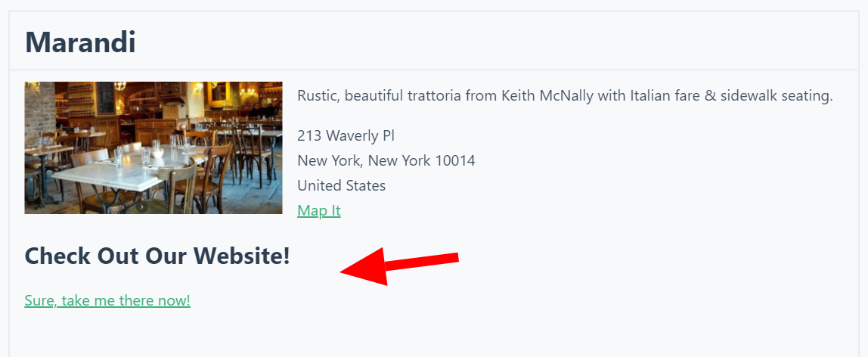Click the 'Check Out Our Website!' heading
Viewport: 868px width, 357px height.
[x=157, y=256]
